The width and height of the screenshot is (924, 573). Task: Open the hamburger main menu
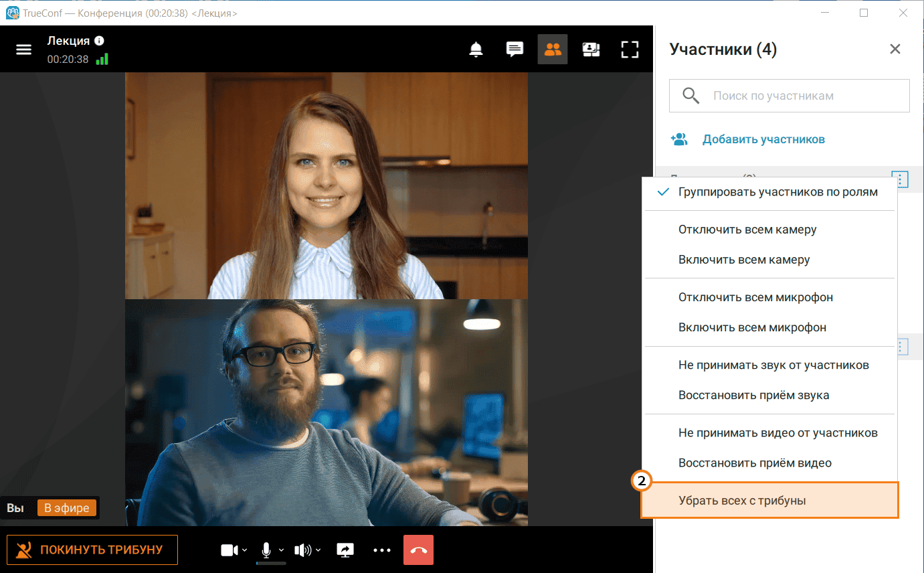[24, 50]
